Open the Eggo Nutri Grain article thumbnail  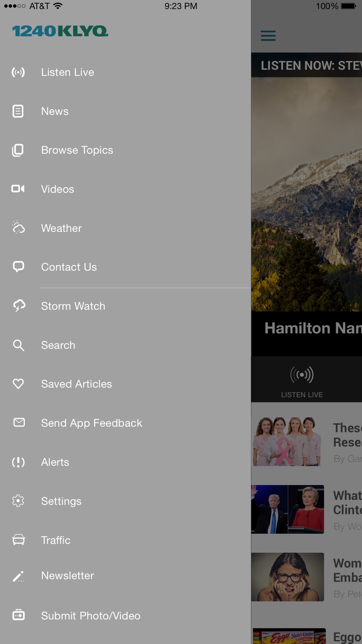tap(289, 636)
